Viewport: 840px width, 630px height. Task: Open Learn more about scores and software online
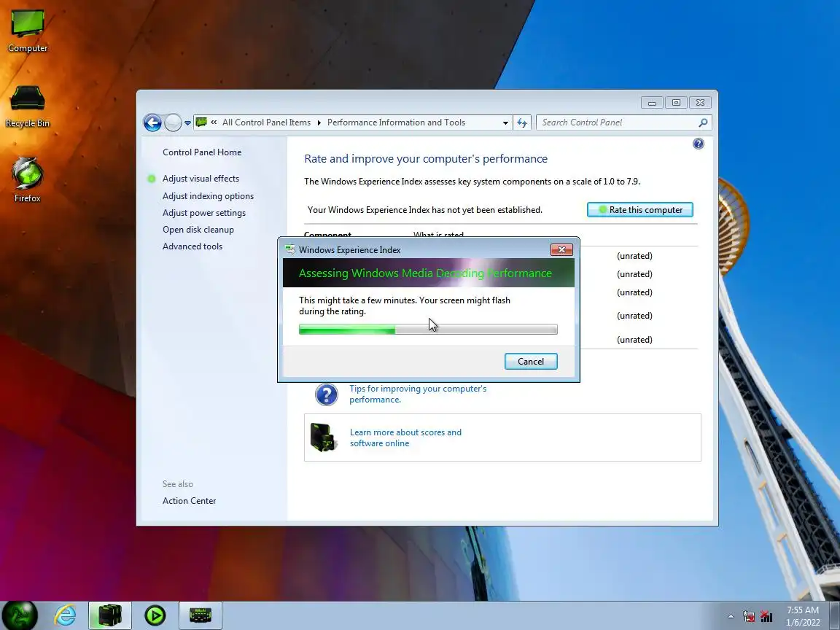coord(405,437)
